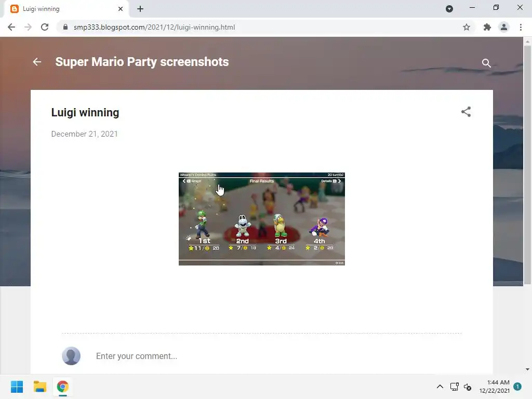
Task: Open the notification badge
Action: click(517, 387)
